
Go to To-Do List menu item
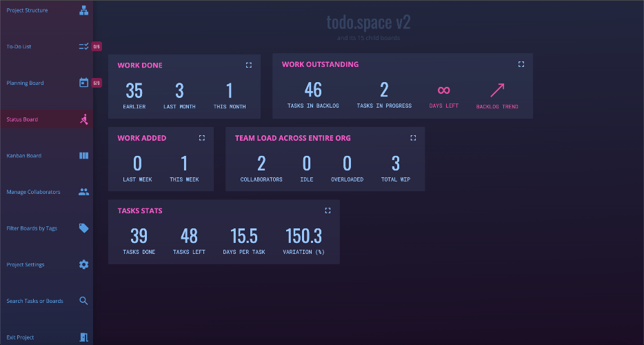[19, 46]
